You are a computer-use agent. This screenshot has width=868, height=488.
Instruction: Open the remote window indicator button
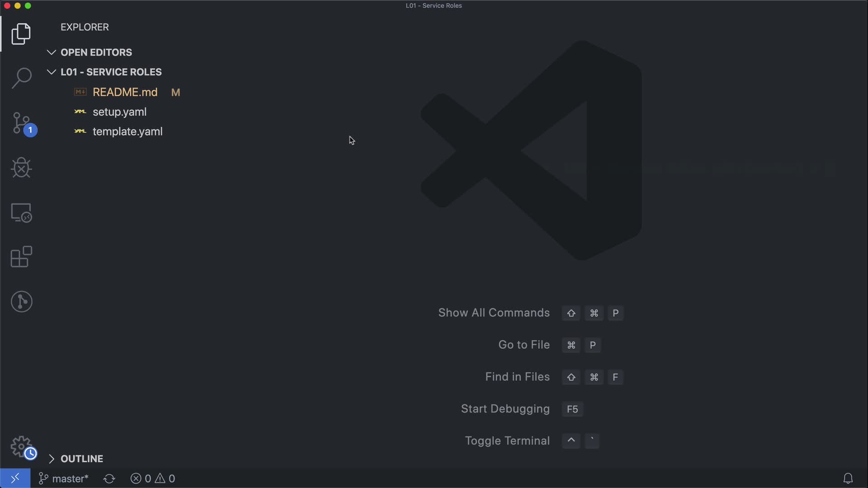tap(15, 478)
